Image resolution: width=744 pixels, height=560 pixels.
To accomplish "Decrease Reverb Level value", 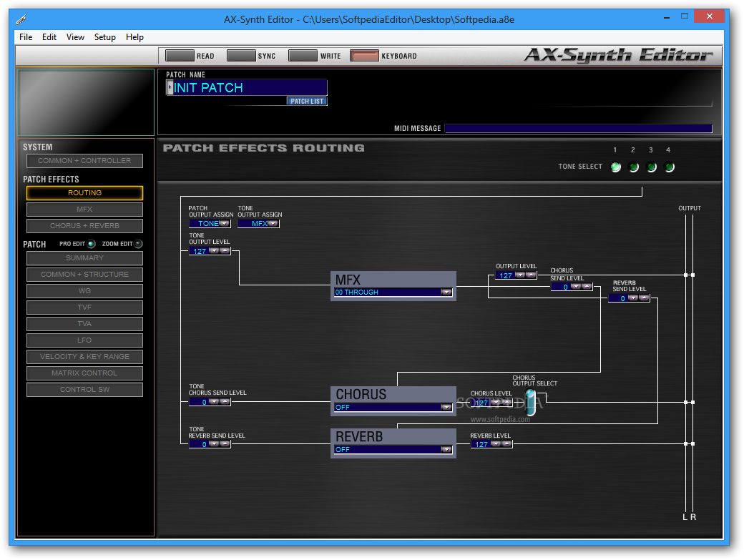I will (x=496, y=444).
